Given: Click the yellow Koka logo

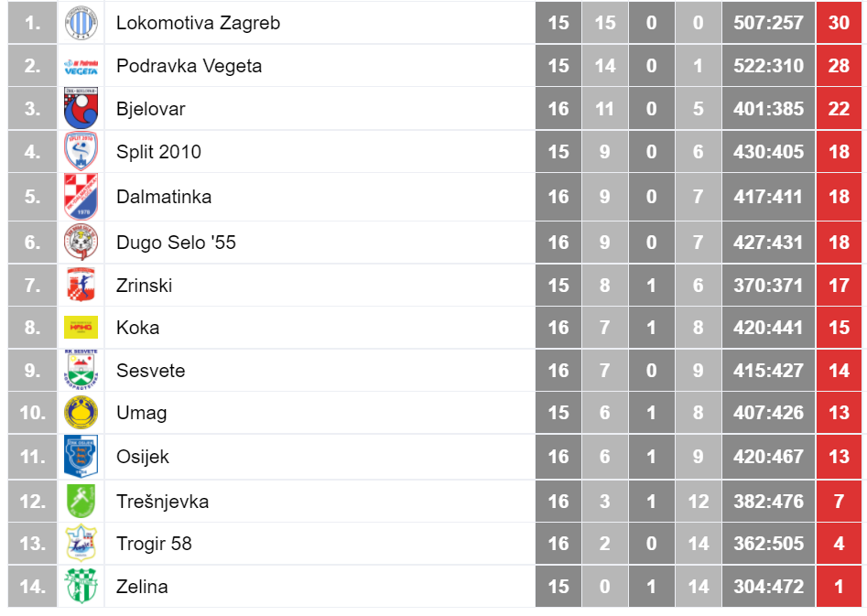Looking at the screenshot, I should (81, 327).
